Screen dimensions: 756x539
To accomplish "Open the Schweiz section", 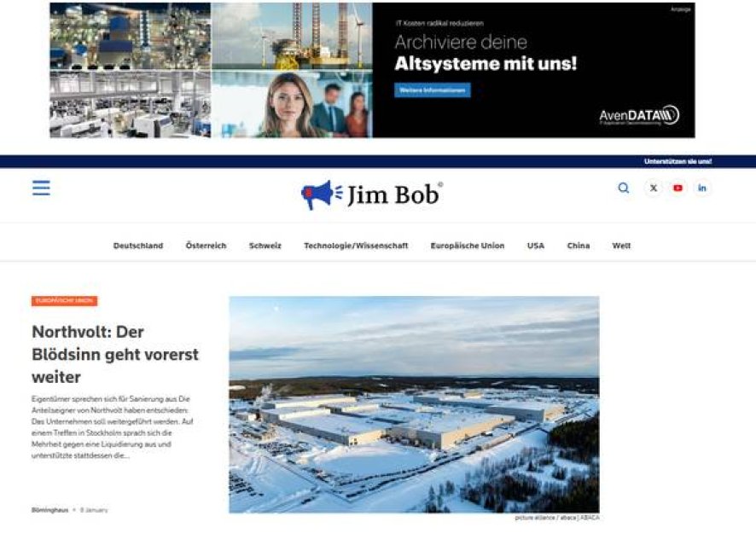I will (x=265, y=246).
